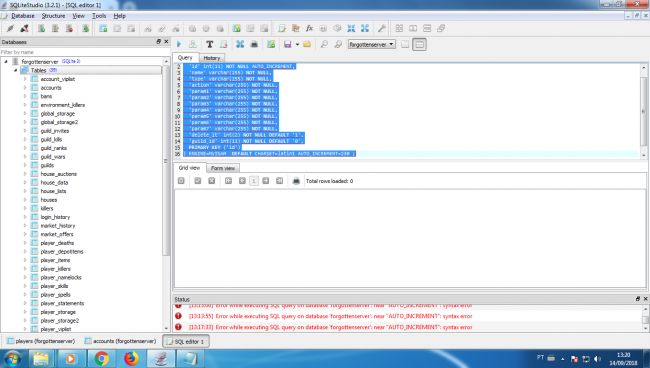Click Explain query icon beside execute
The height and width of the screenshot is (368, 650).
(x=193, y=44)
